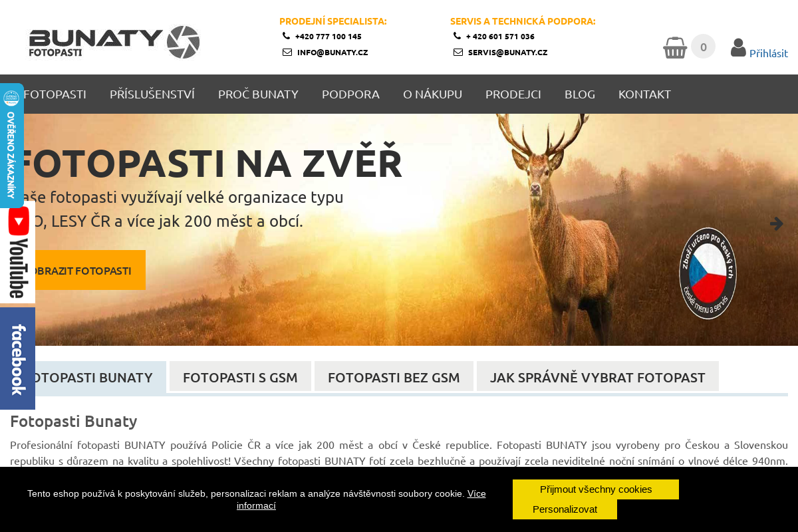Advance the banner with the right arrow
Viewport: 798px width, 532px height.
tap(778, 223)
